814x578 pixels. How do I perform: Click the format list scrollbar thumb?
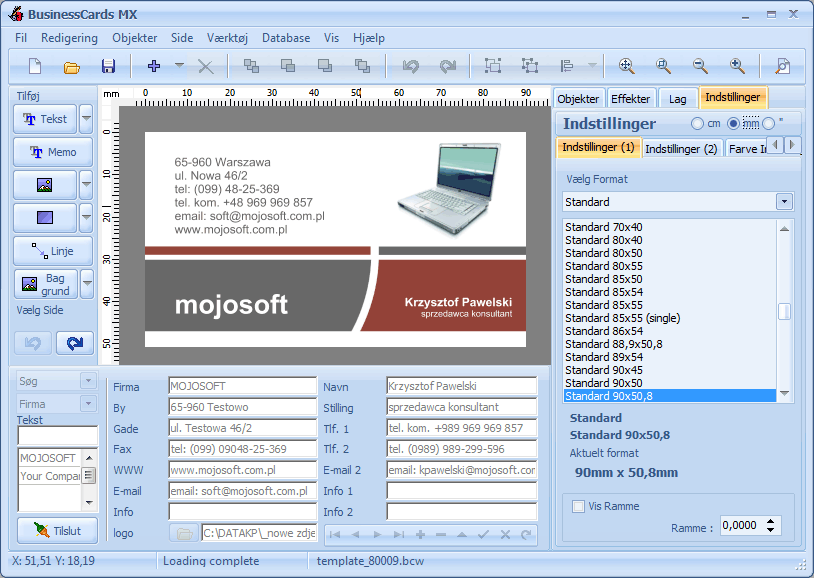coord(784,312)
